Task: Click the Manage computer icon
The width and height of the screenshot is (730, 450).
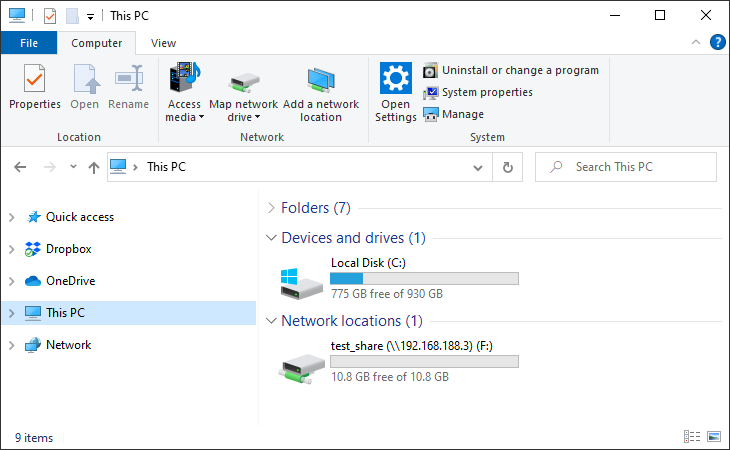Action: (431, 114)
